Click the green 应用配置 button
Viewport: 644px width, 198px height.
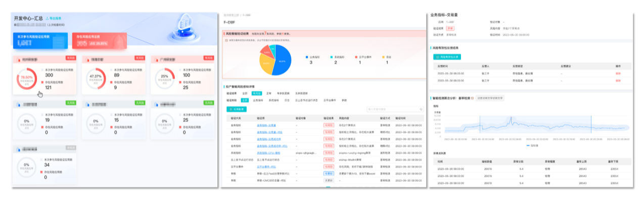(x=236, y=109)
